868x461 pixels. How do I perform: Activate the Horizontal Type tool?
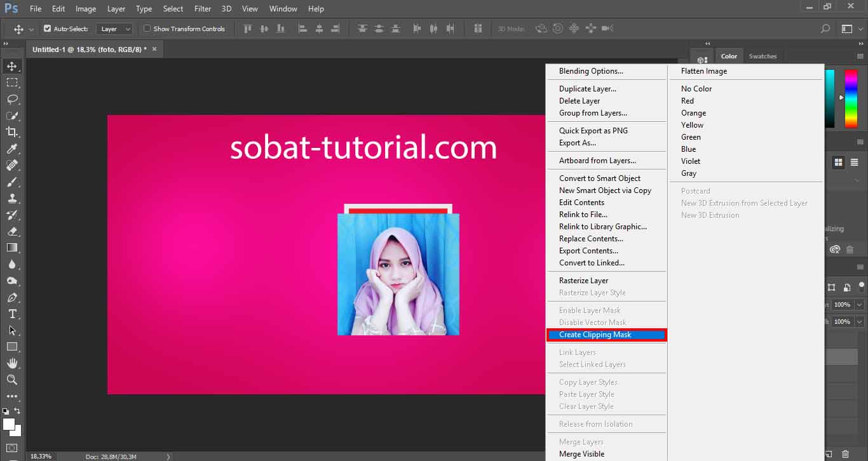click(11, 313)
